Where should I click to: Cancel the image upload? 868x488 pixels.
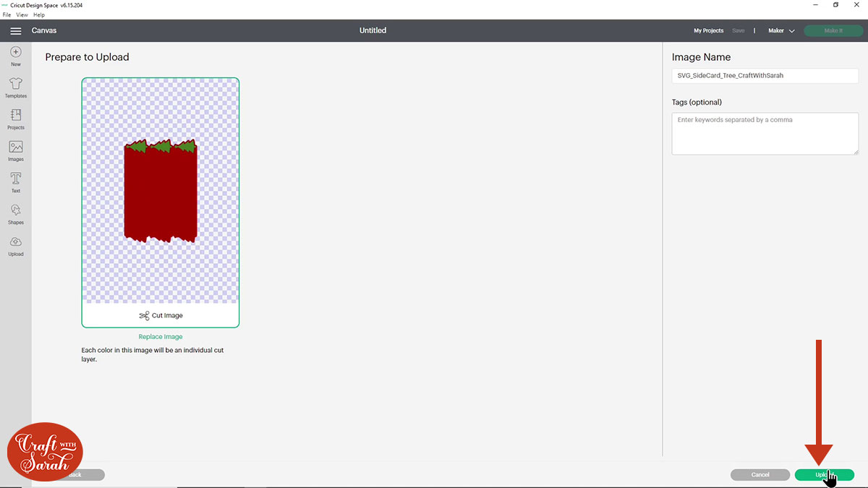tap(760, 474)
